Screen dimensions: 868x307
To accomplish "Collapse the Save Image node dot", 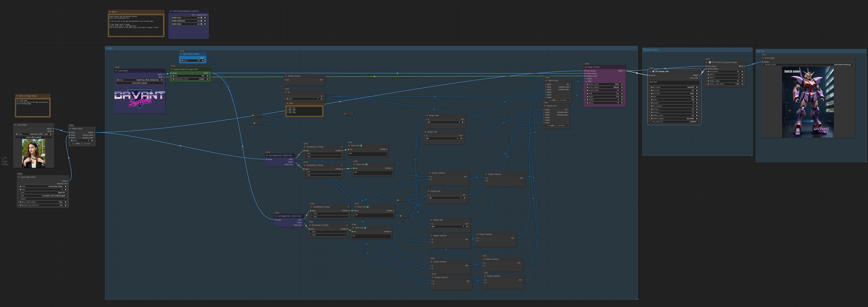I will point(763,58).
